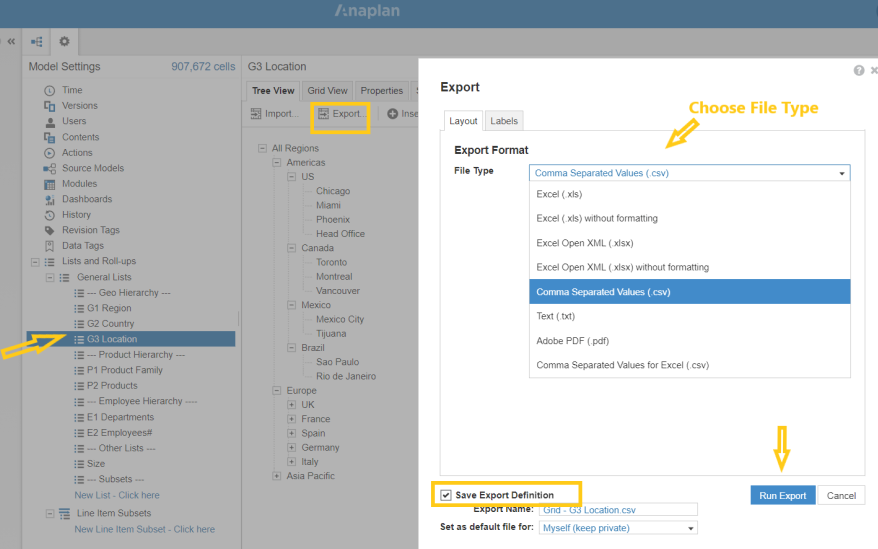Screen dimensions: 878x549
Task: Click the 907,672 cells link
Action: (203, 67)
